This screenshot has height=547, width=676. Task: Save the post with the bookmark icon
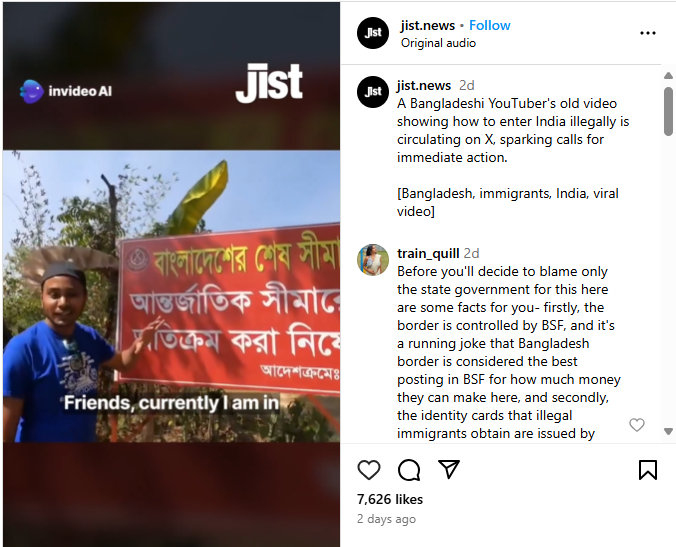pyautogui.click(x=648, y=469)
